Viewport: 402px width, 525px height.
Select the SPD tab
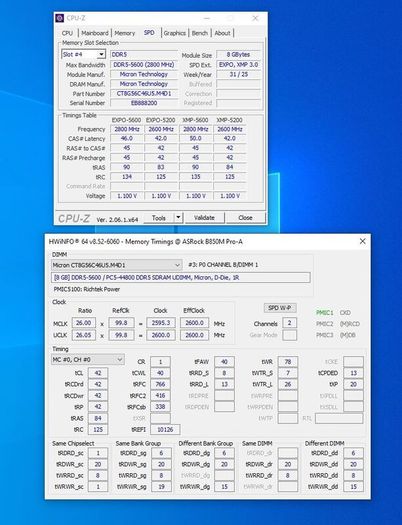pos(149,32)
